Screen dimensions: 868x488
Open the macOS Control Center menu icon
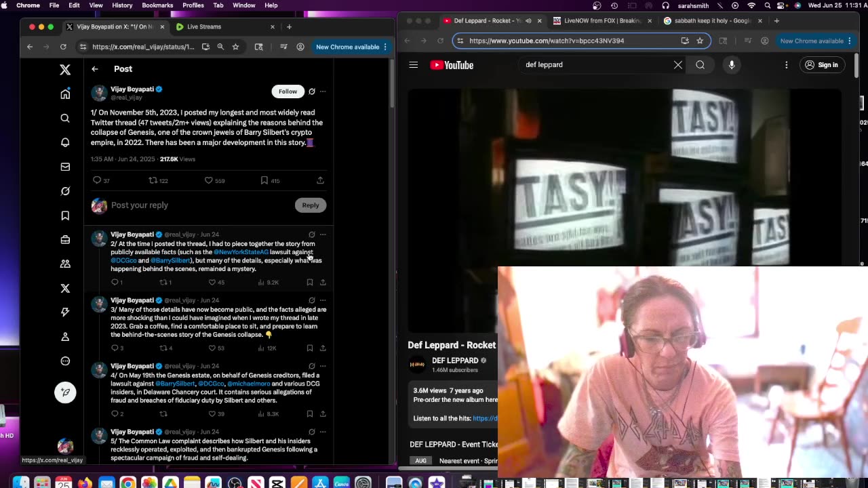[x=782, y=5]
